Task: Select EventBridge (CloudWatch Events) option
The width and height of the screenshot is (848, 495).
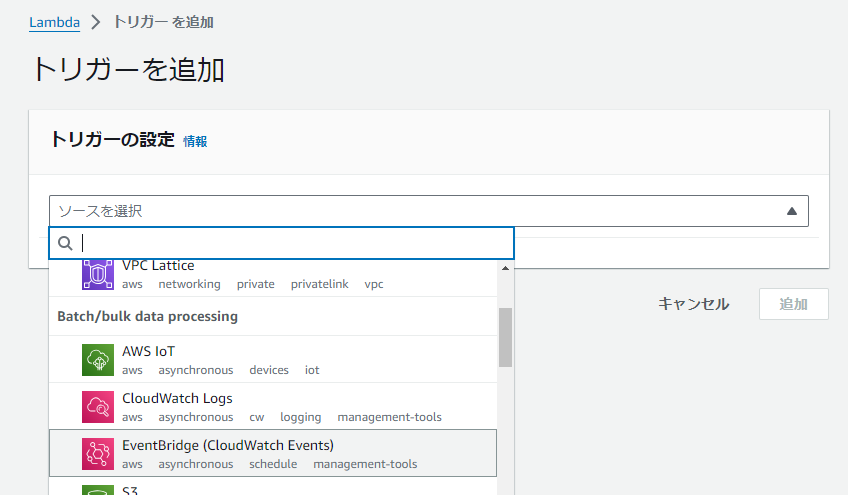Action: (273, 453)
